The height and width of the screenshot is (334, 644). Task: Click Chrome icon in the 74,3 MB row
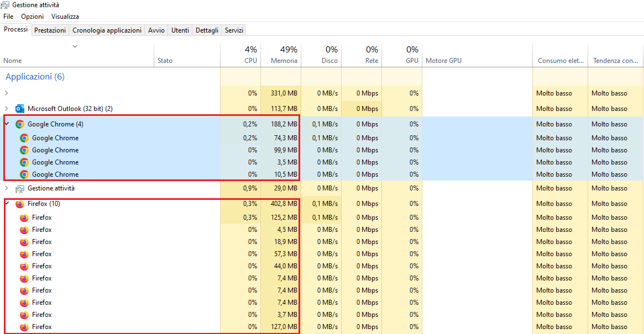(24, 138)
